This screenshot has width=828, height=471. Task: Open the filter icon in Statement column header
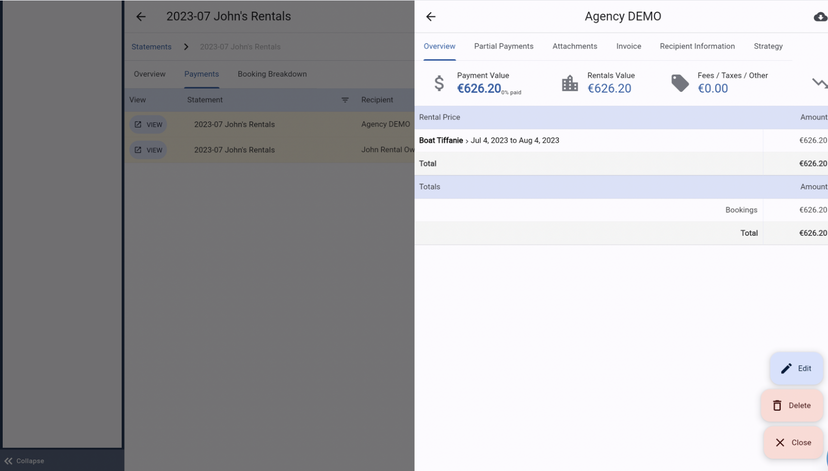click(345, 100)
